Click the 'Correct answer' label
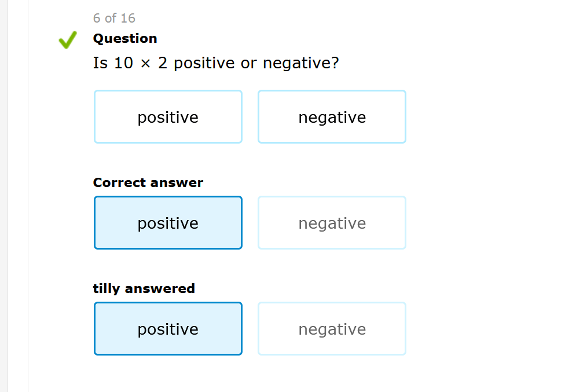 coord(148,182)
